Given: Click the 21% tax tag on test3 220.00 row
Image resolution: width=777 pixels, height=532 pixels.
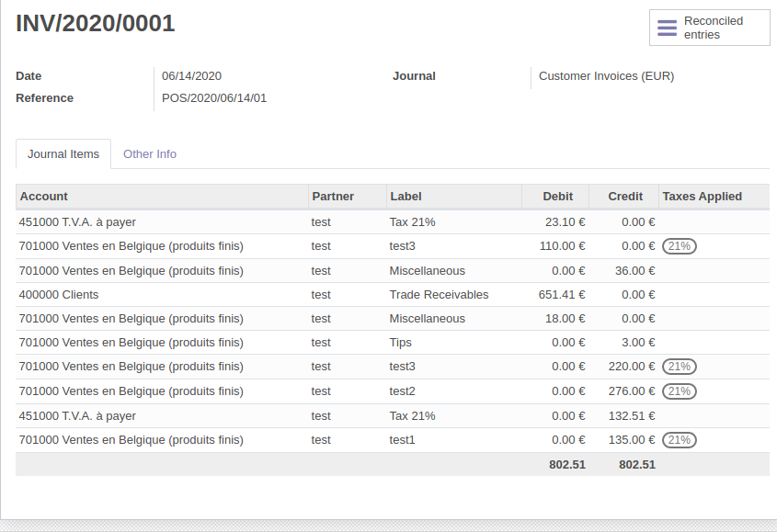Looking at the screenshot, I should click(x=680, y=367).
